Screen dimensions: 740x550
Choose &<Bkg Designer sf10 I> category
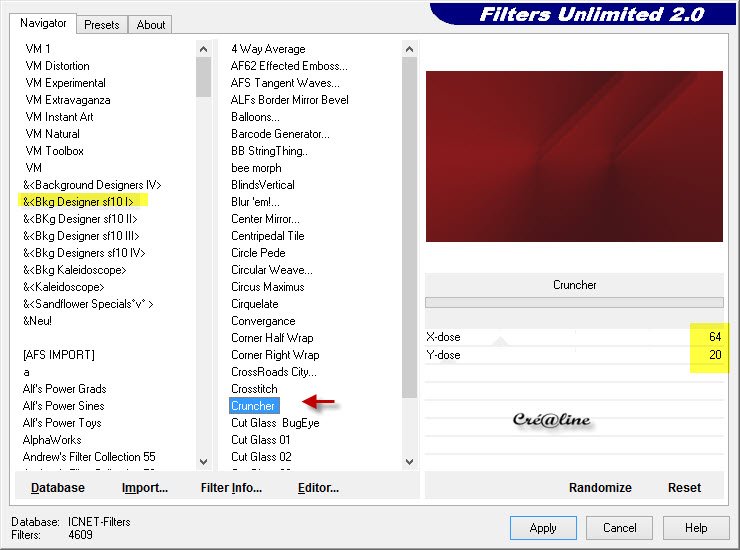pyautogui.click(x=78, y=202)
